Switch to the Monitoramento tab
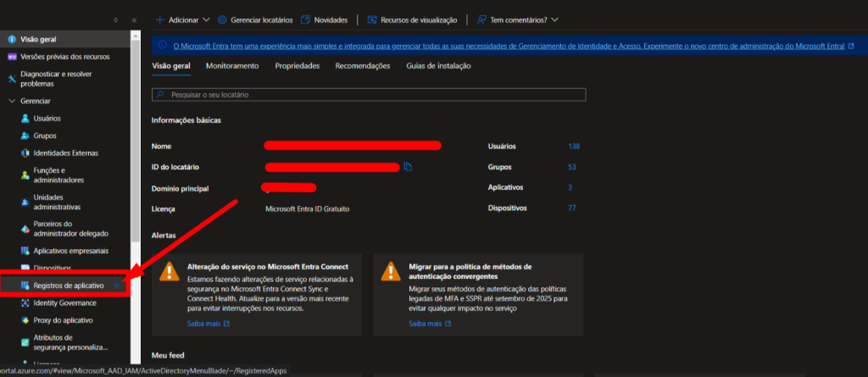 coord(231,66)
